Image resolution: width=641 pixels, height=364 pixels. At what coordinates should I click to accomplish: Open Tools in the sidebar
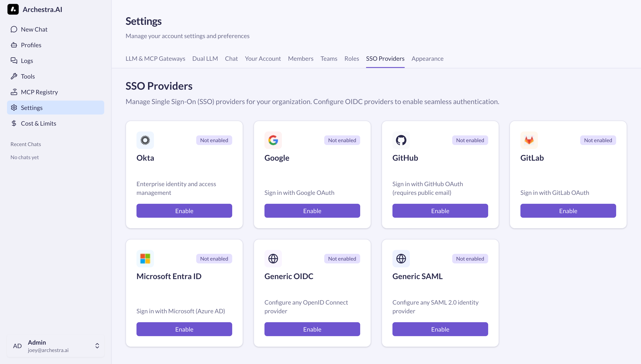tap(28, 76)
